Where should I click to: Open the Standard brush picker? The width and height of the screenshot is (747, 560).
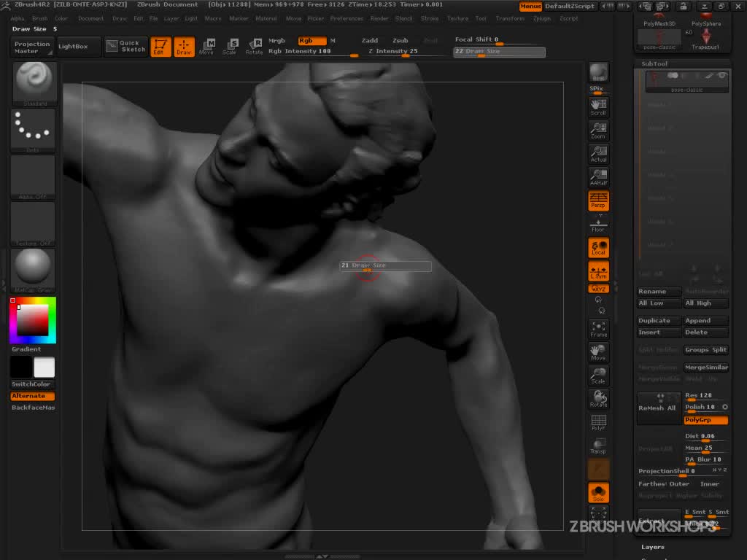(34, 85)
